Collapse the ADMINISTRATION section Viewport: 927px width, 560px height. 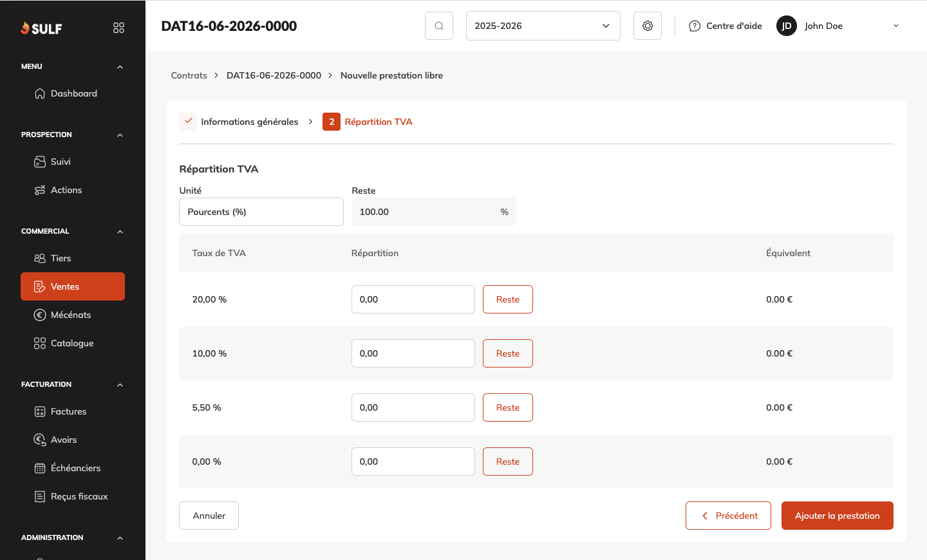point(120,538)
